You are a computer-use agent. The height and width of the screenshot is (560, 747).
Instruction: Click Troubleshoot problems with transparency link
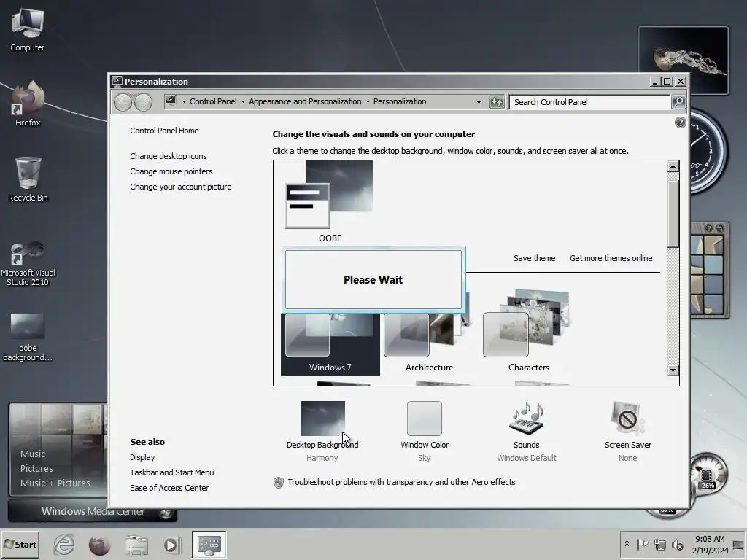point(401,482)
